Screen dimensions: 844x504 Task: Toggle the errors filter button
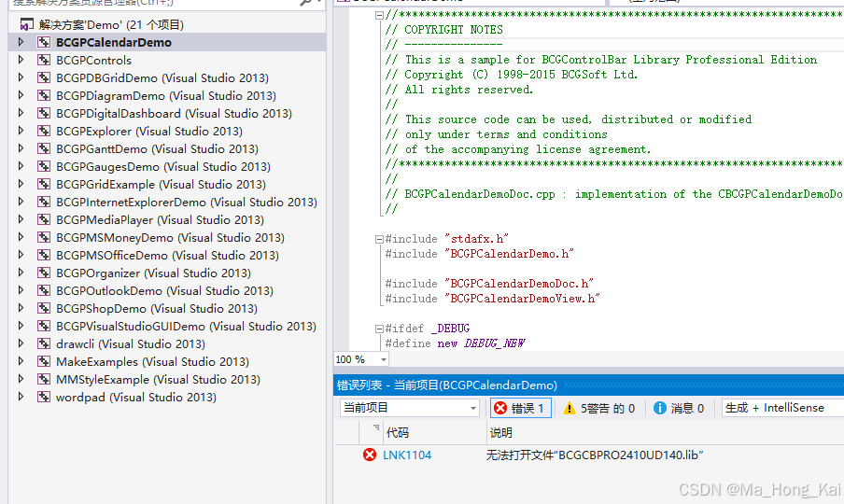coord(521,408)
